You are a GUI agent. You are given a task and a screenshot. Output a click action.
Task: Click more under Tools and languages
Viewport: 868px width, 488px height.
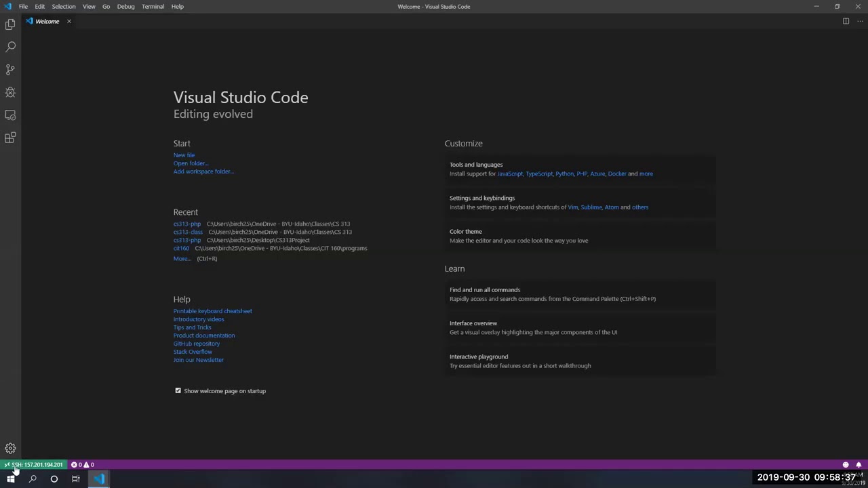click(646, 174)
